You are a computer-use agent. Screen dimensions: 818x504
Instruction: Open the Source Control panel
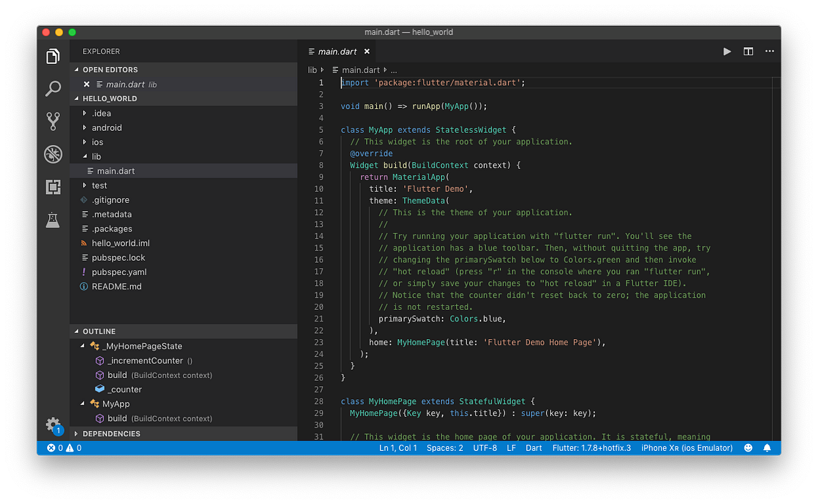(53, 121)
